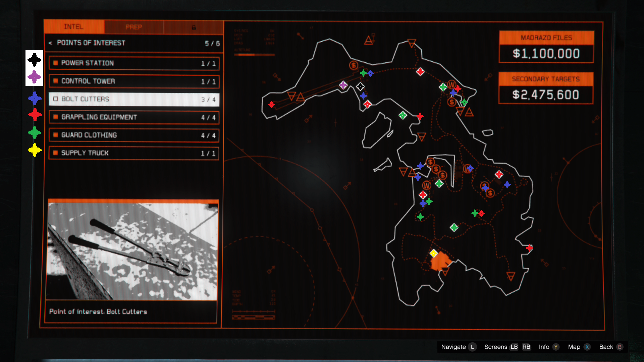Click the triangle icon just below the orange compound
644x362 pixels.
click(445, 271)
